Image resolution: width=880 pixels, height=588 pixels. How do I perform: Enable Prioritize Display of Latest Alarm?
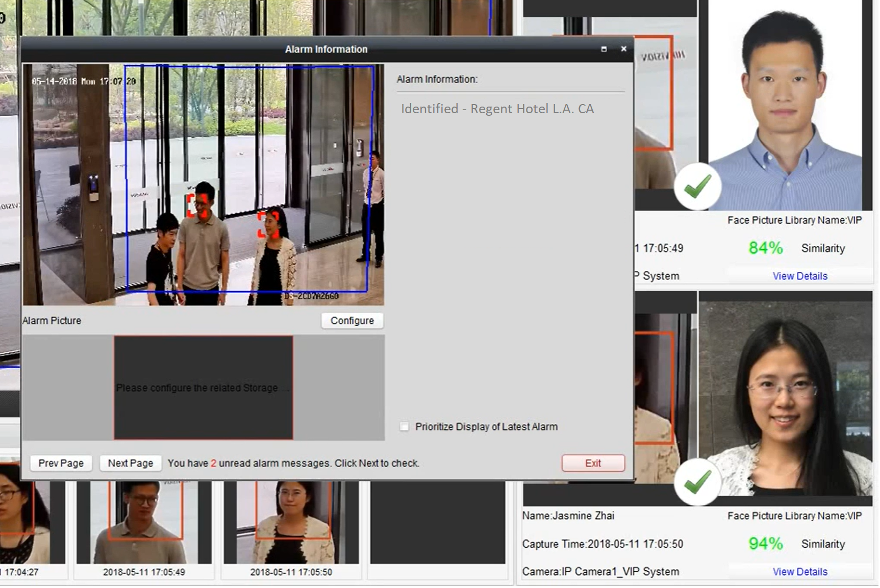404,426
